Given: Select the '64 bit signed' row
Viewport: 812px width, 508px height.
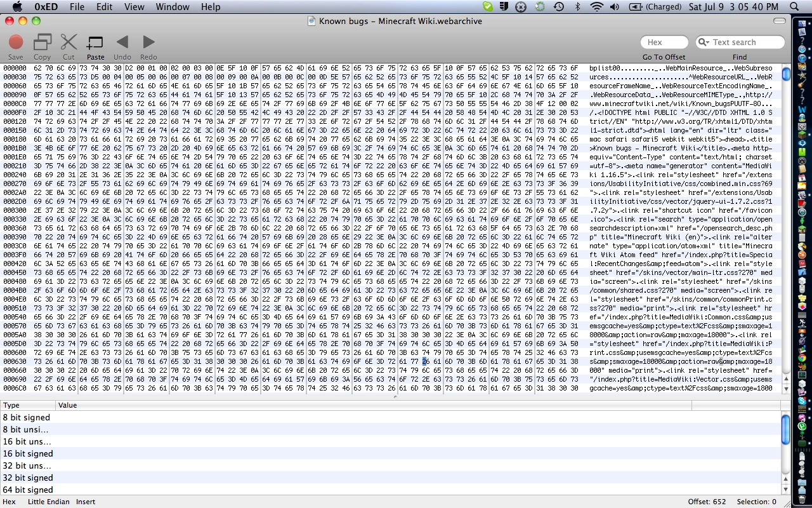Looking at the screenshot, I should tap(390, 490).
